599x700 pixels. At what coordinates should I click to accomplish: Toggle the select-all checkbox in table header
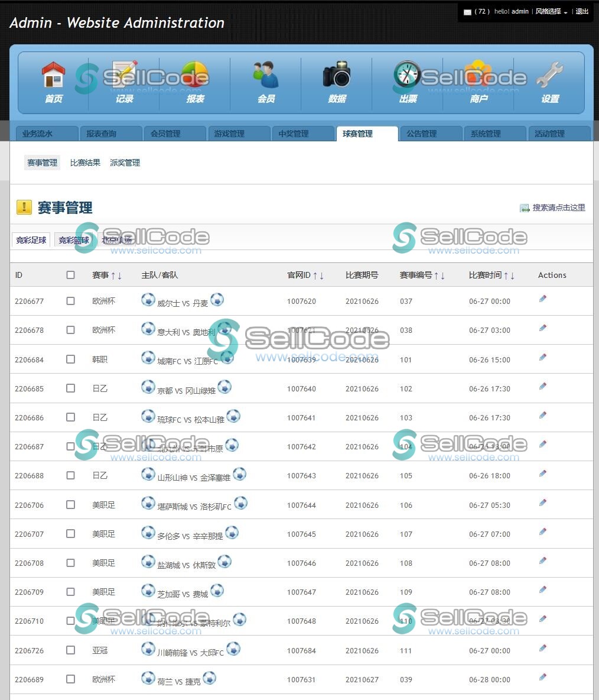tap(70, 275)
